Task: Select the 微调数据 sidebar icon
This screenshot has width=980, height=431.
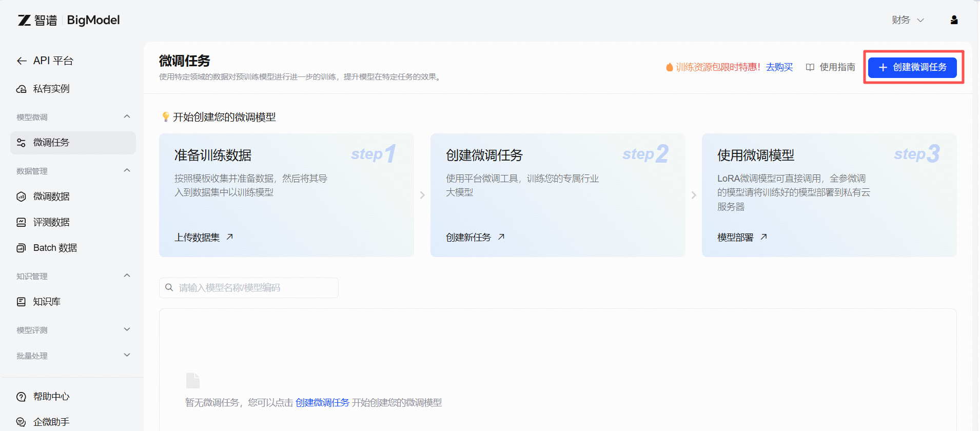Action: click(22, 197)
